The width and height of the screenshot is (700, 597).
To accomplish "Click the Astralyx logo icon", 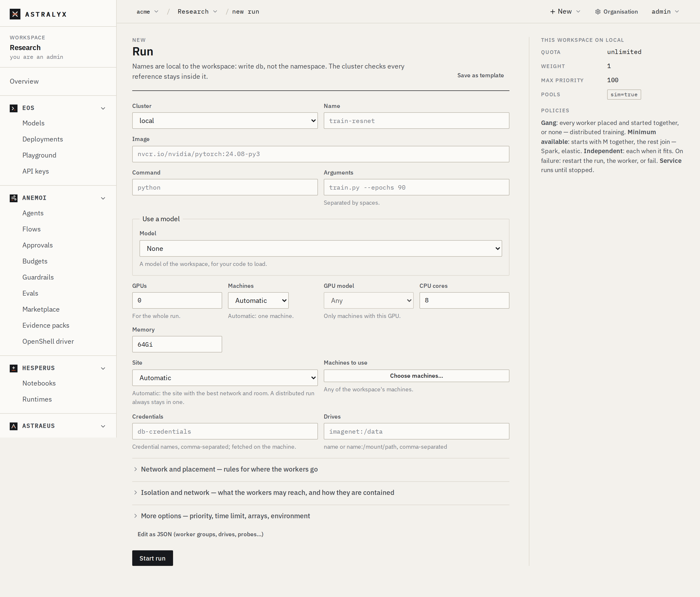I will click(15, 14).
